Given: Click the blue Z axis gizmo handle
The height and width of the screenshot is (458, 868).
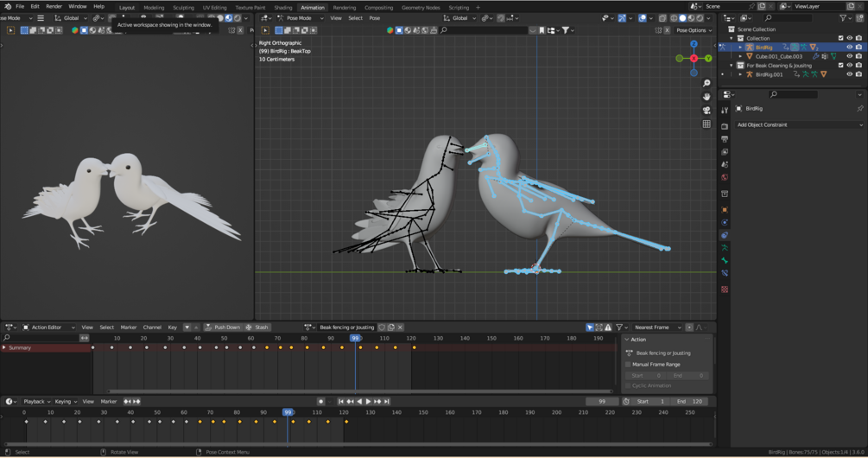Looking at the screenshot, I should pos(694,44).
